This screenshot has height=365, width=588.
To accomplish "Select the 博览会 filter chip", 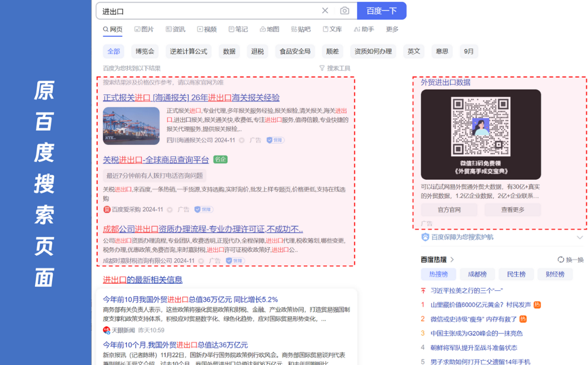I will pos(145,52).
